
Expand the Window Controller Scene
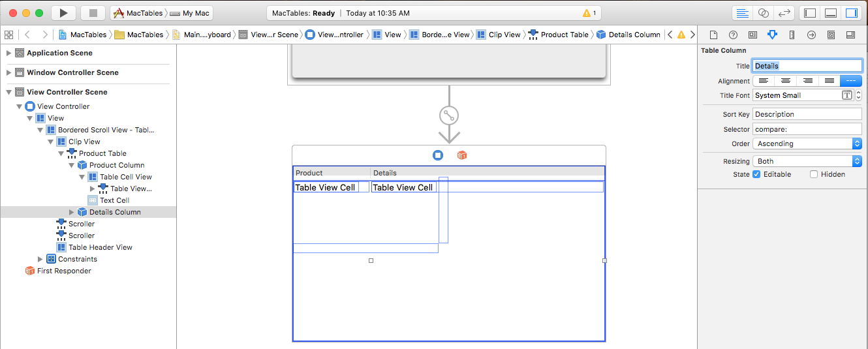(x=8, y=72)
